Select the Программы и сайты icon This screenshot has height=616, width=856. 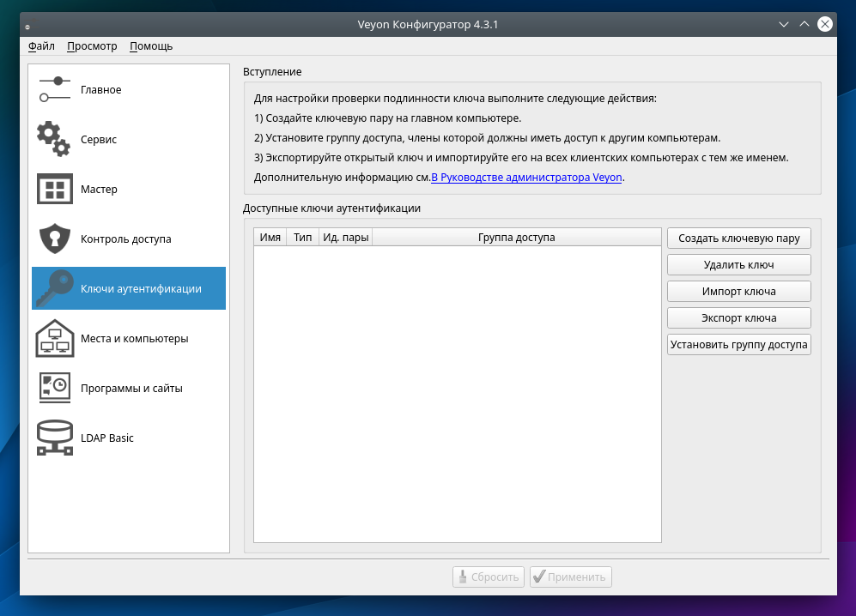[55, 388]
